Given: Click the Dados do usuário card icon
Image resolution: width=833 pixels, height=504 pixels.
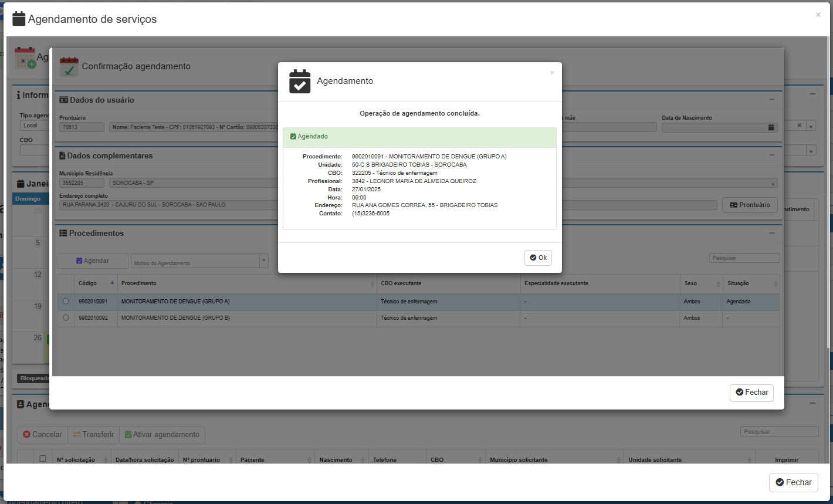Looking at the screenshot, I should pos(63,100).
